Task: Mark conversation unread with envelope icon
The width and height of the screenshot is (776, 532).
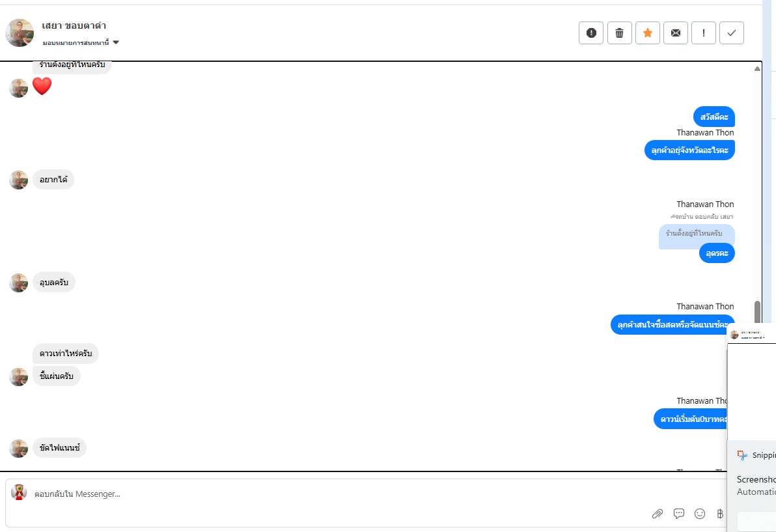Action: (675, 33)
